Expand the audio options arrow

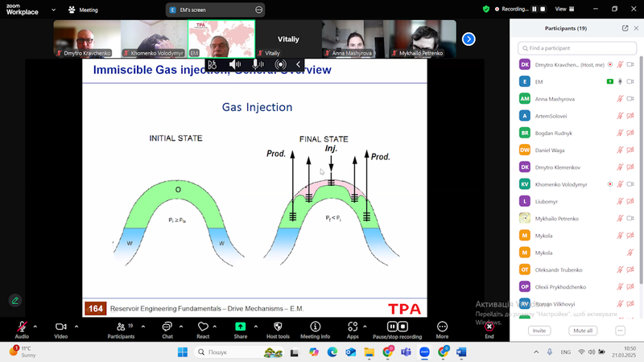[35, 327]
